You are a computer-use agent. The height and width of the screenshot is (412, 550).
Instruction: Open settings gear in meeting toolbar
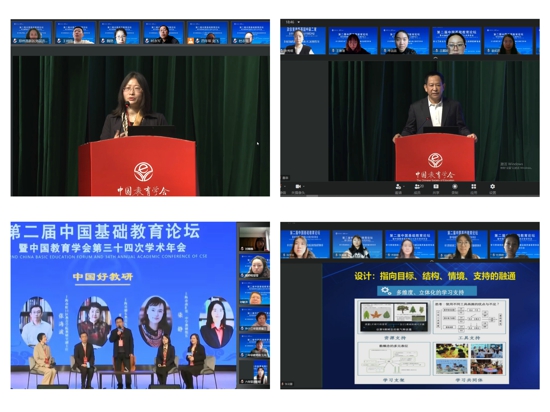pos(492,187)
